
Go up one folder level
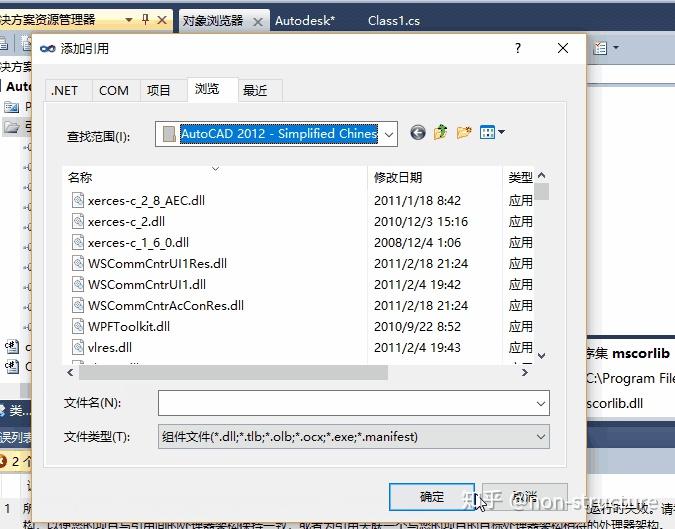[441, 132]
